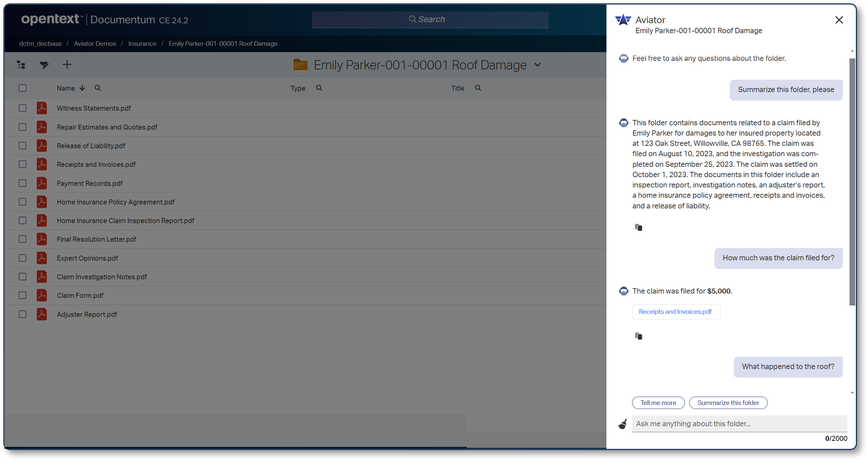
Task: Toggle Name column sort arrow
Action: (82, 88)
